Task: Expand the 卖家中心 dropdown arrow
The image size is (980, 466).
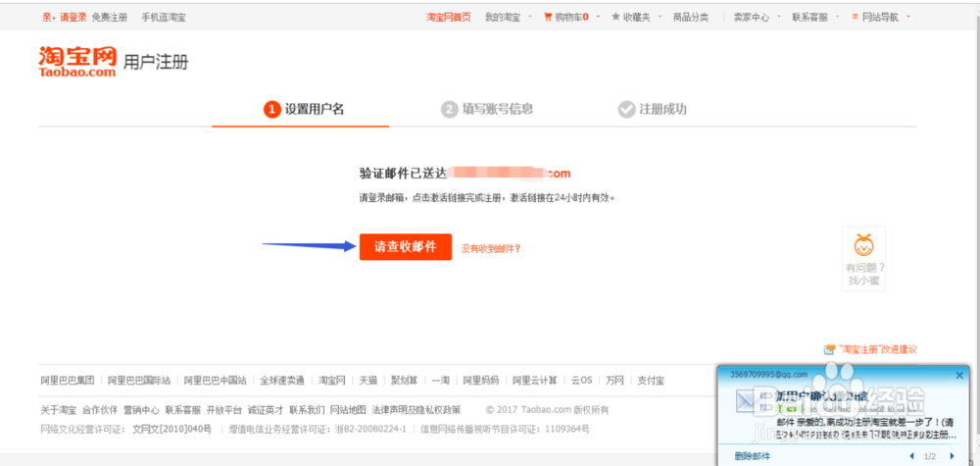Action: click(779, 17)
